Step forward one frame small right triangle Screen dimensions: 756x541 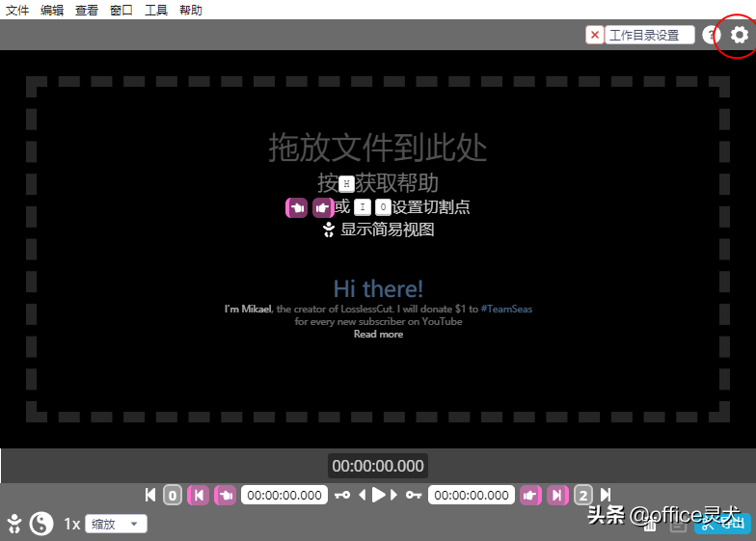pyautogui.click(x=393, y=496)
